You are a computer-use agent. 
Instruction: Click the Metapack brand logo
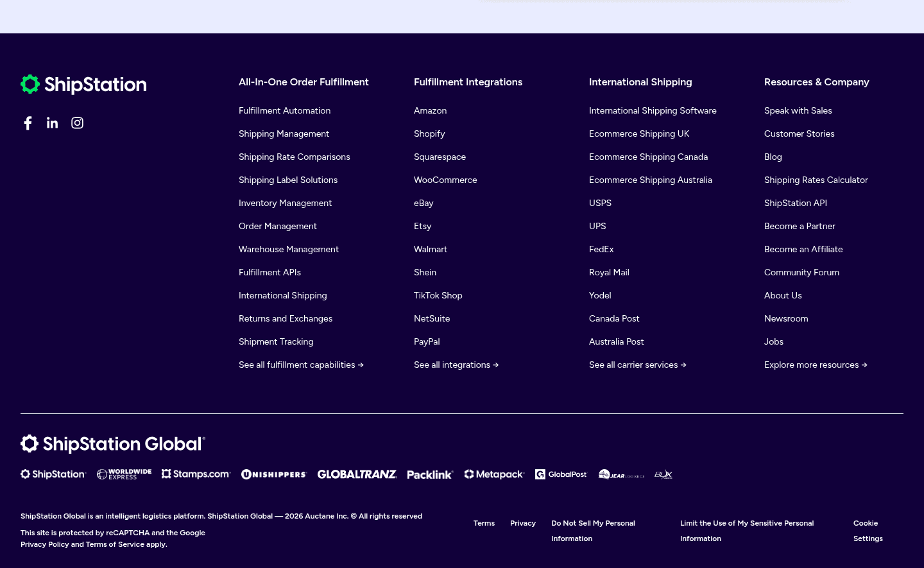[494, 474]
